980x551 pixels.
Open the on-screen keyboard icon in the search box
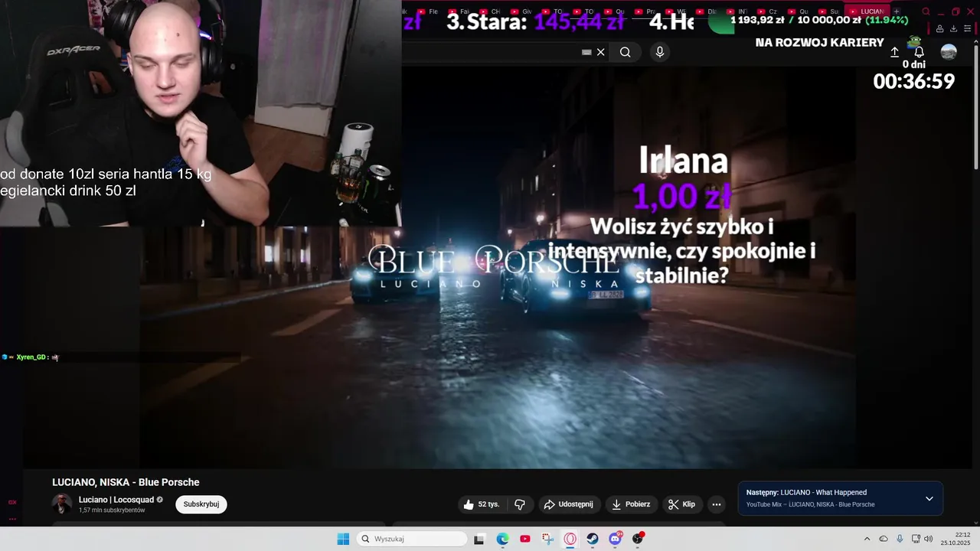[x=586, y=52]
